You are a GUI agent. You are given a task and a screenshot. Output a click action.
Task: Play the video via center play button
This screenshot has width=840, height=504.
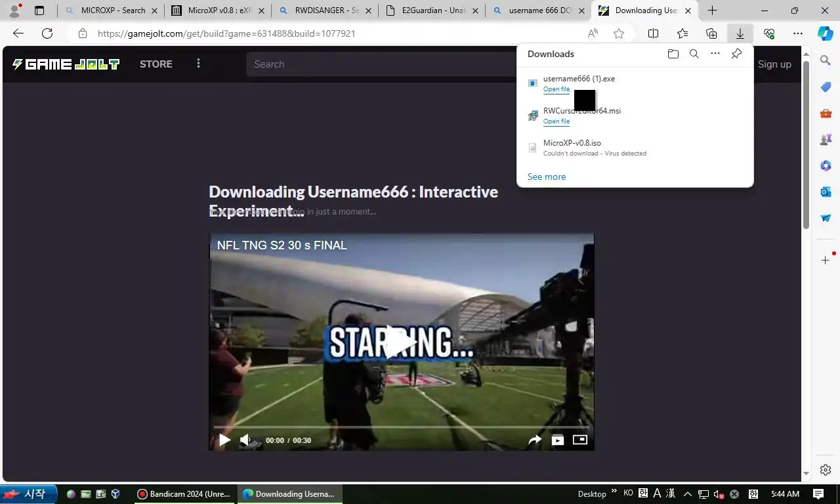pos(401,341)
